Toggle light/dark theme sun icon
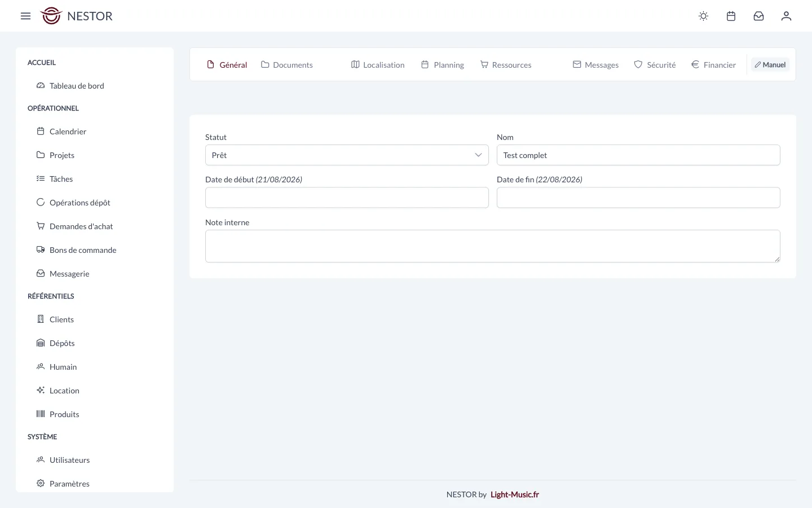The height and width of the screenshot is (508, 812). click(x=703, y=16)
